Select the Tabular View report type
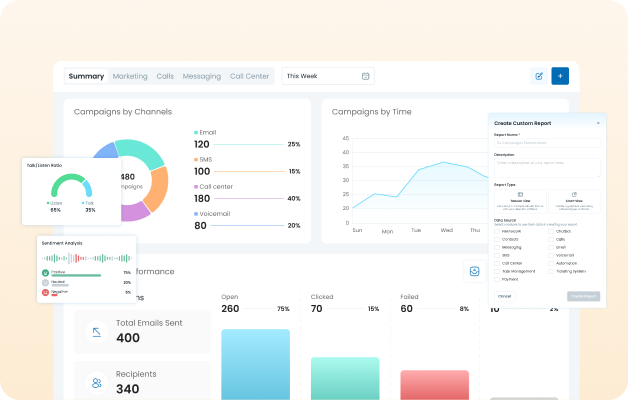This screenshot has width=628, height=400. coord(518,201)
